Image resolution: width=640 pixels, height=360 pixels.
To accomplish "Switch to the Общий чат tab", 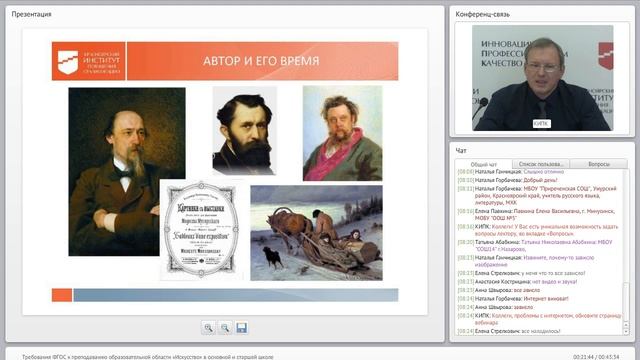I will 484,164.
